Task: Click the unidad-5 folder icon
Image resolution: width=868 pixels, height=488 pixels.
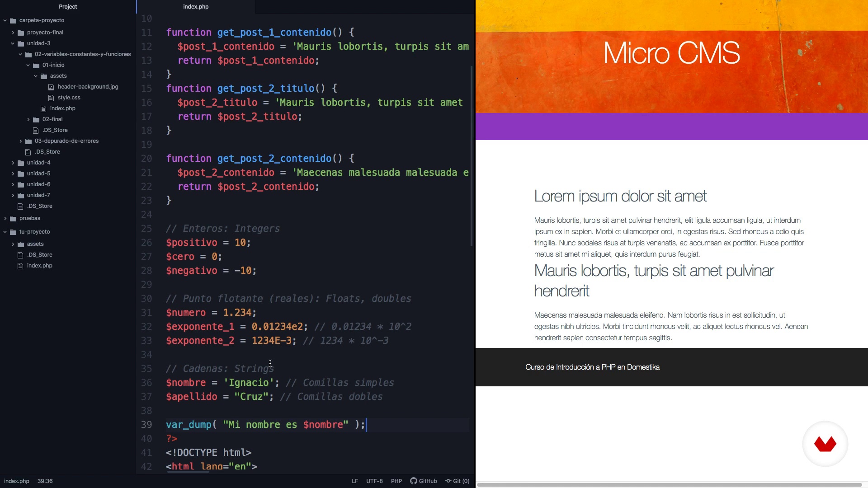Action: pos(21,174)
